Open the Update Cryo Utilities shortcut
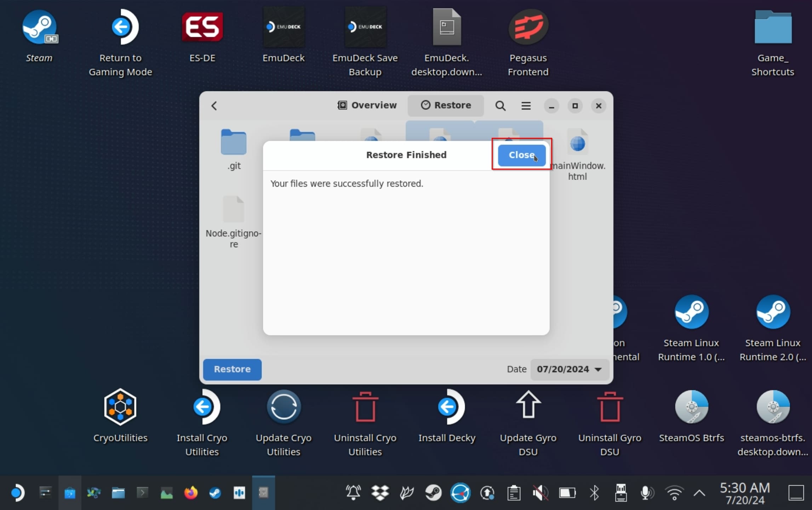 pos(284,423)
